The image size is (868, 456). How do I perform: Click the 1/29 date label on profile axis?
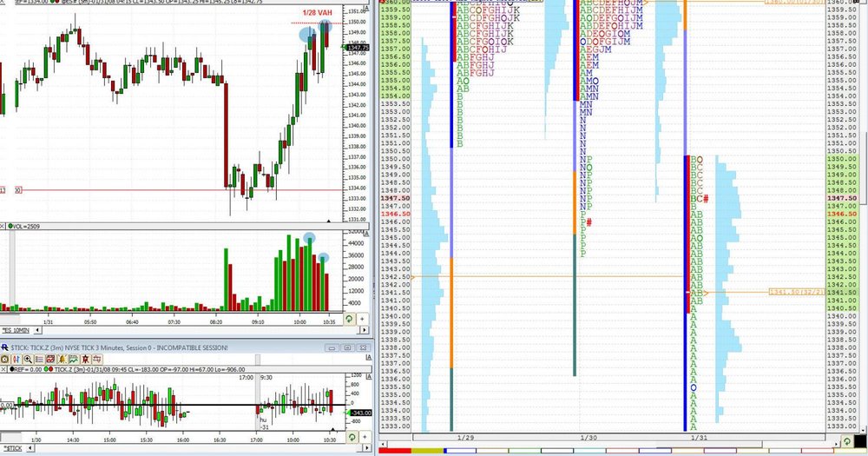[x=465, y=438]
